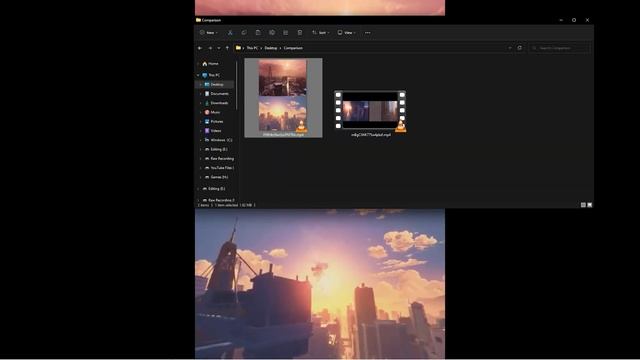Screen dimensions: 640x360
Task: Expand the address bar history dropdown
Action: [510, 48]
